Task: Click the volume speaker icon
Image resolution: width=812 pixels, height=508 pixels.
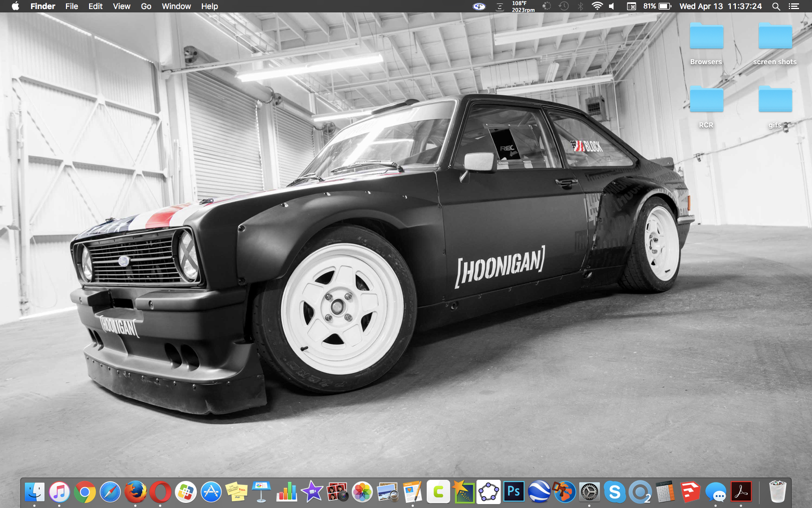Action: click(x=612, y=6)
